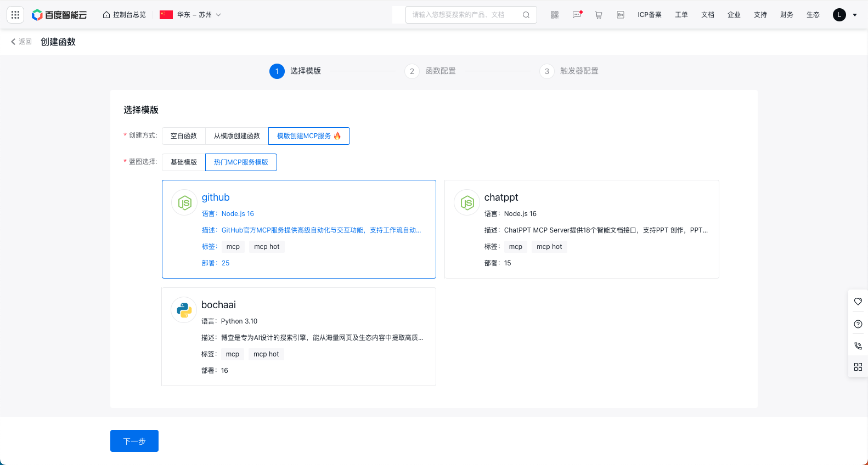Viewport: 868px width, 465px height.
Task: Open the 工单 menu
Action: (681, 15)
